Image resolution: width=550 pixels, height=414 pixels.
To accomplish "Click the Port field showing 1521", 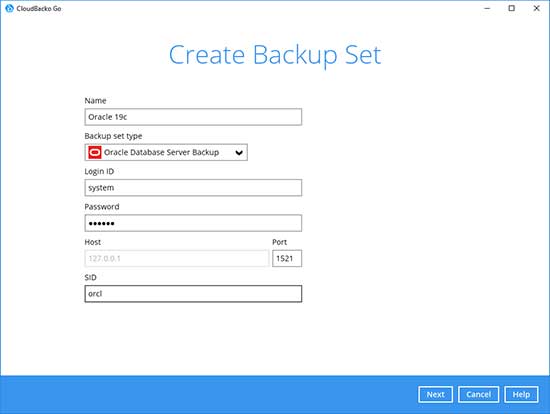I will (x=287, y=259).
